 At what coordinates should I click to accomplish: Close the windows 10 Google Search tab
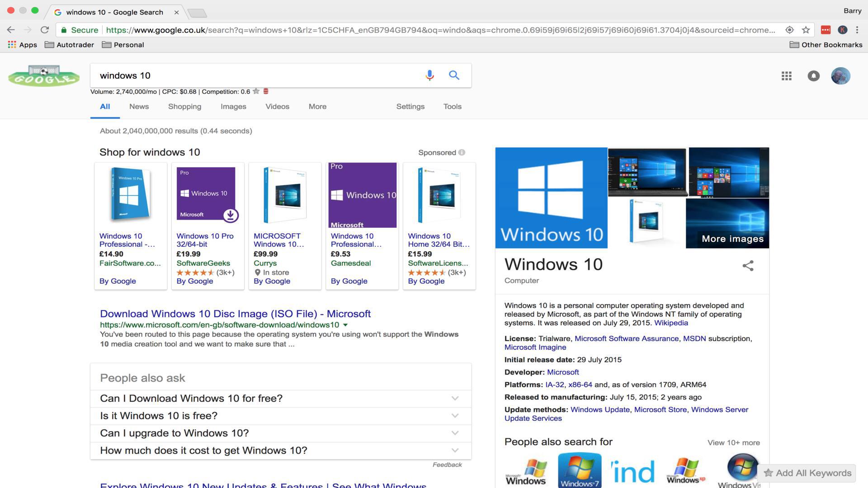(x=176, y=12)
